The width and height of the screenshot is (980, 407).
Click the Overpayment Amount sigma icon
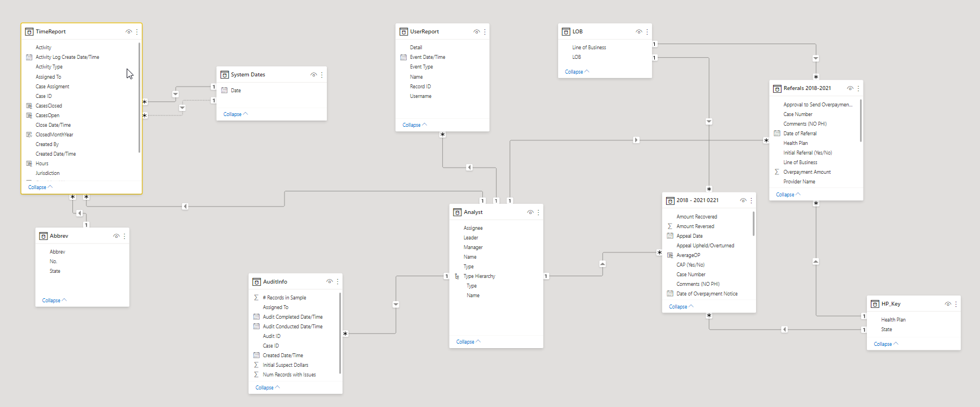(777, 172)
